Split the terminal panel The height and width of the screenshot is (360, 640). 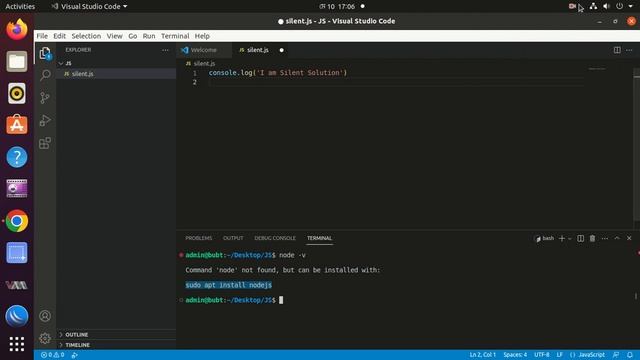(580, 238)
